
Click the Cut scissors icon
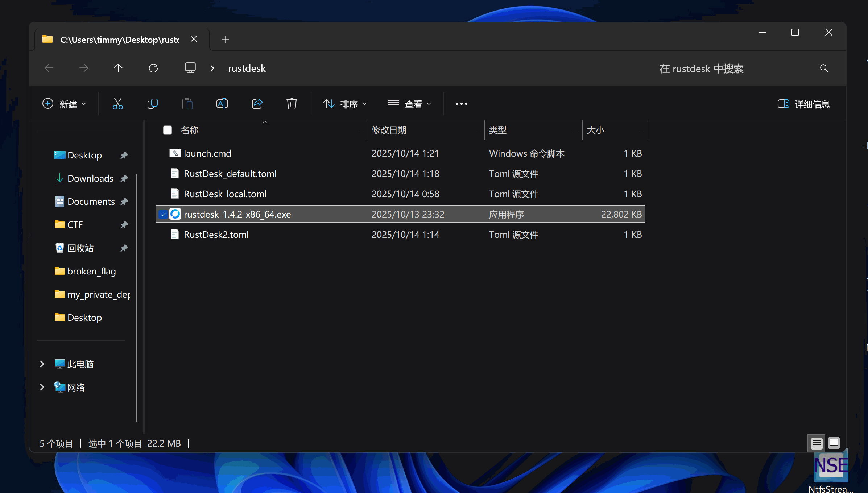117,104
